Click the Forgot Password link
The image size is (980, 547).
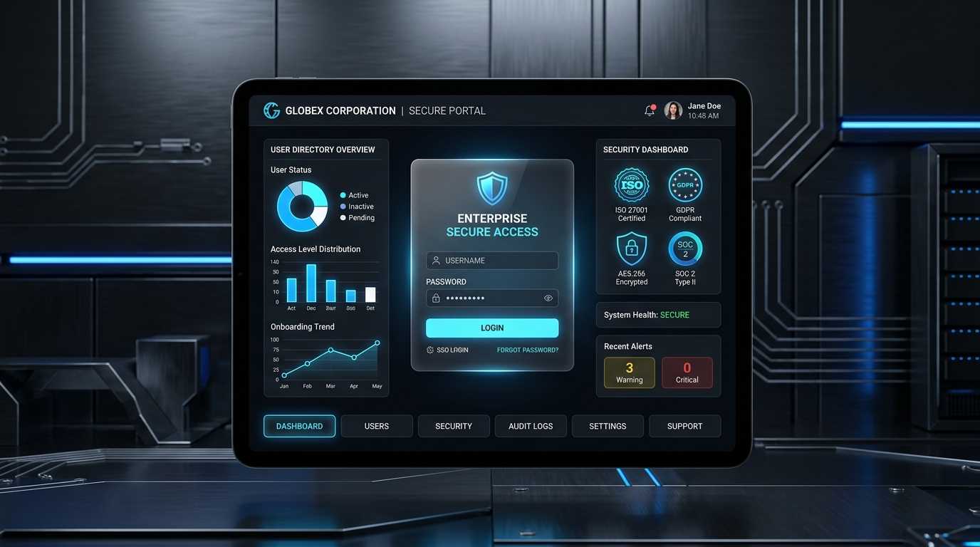click(528, 350)
